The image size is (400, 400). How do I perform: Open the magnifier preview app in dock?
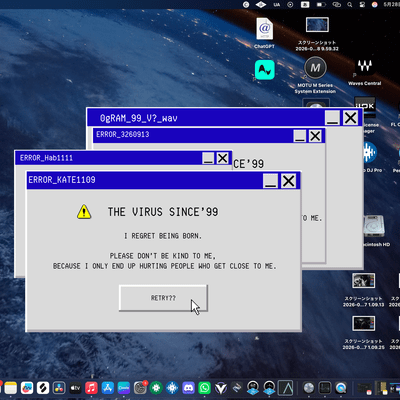coord(341,388)
